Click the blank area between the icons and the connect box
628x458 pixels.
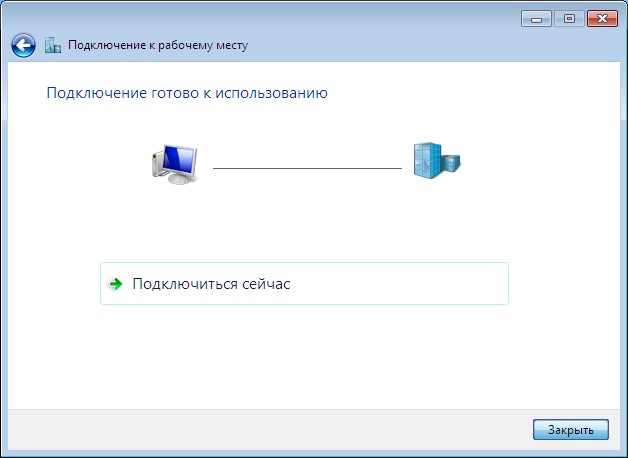pos(304,224)
